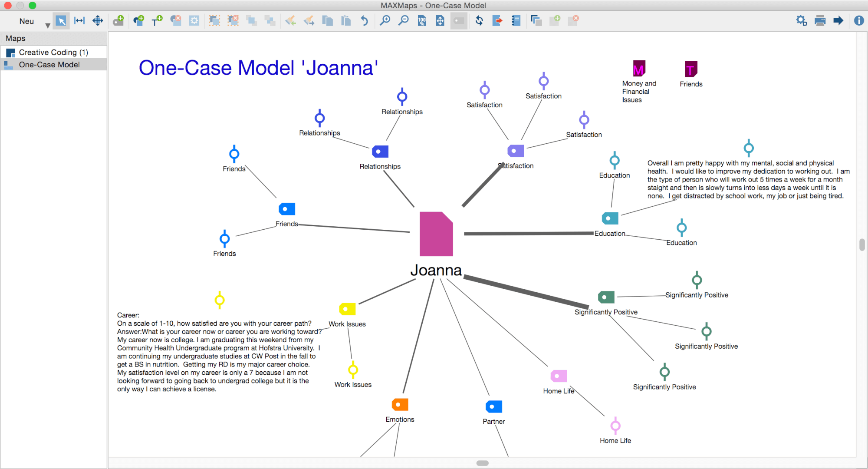
Task: Send object to back
Action: [270, 20]
